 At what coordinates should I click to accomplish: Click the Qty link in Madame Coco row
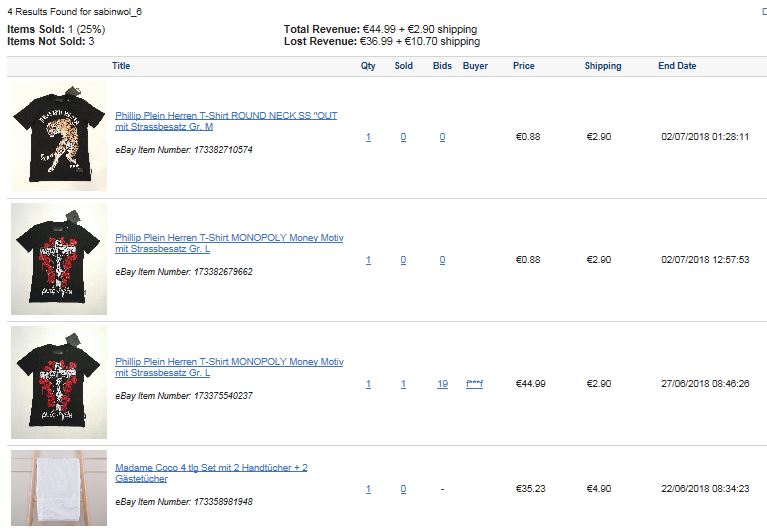pyautogui.click(x=368, y=489)
